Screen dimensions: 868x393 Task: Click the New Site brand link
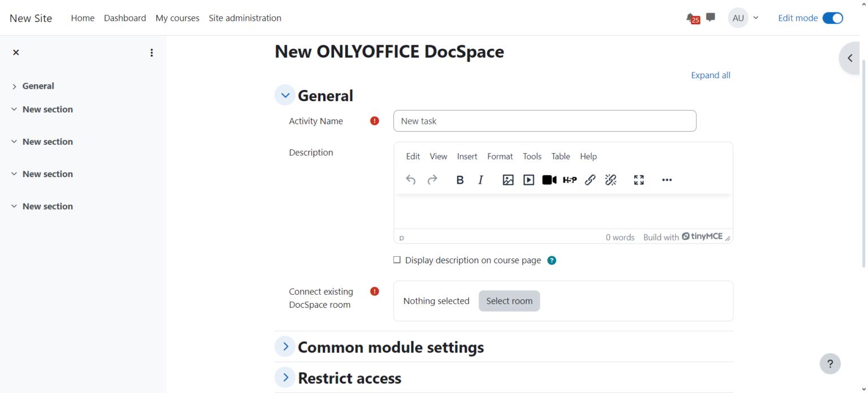(x=31, y=18)
